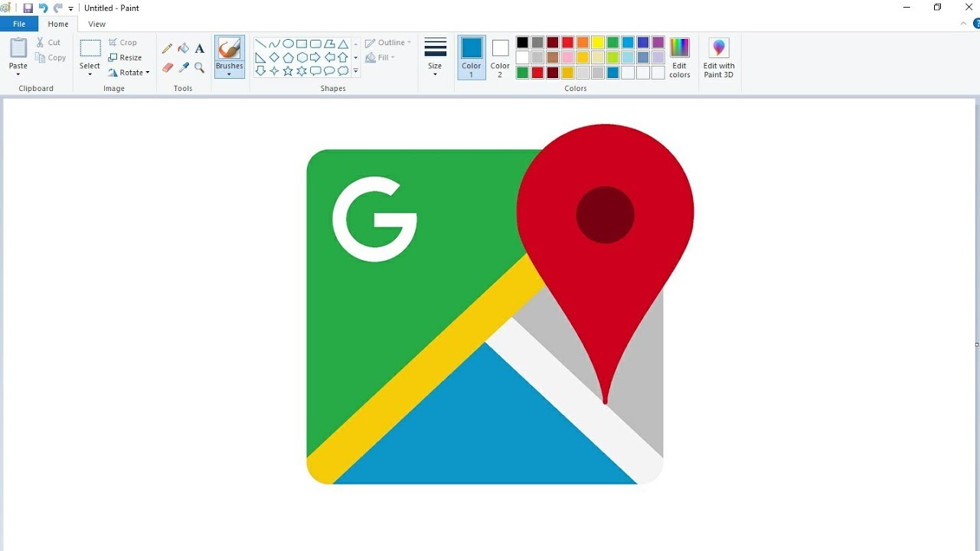Choose the Rounded rectangle shape
980x551 pixels.
(315, 44)
